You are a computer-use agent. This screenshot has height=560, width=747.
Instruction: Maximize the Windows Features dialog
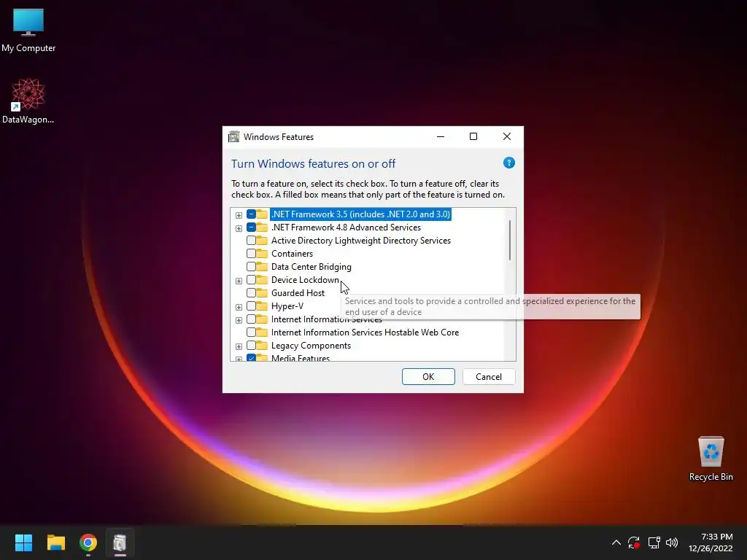click(x=473, y=136)
